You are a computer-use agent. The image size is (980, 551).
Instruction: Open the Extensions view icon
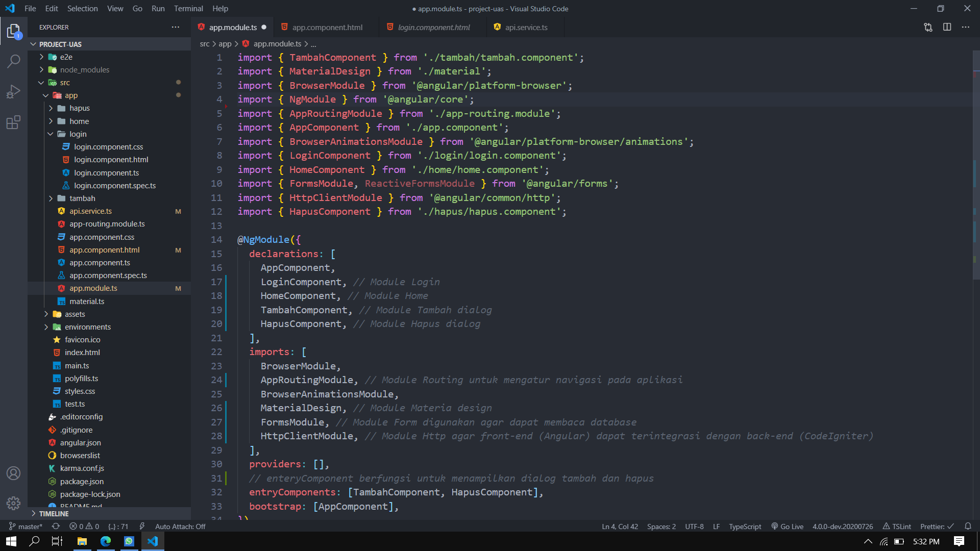[x=14, y=122]
